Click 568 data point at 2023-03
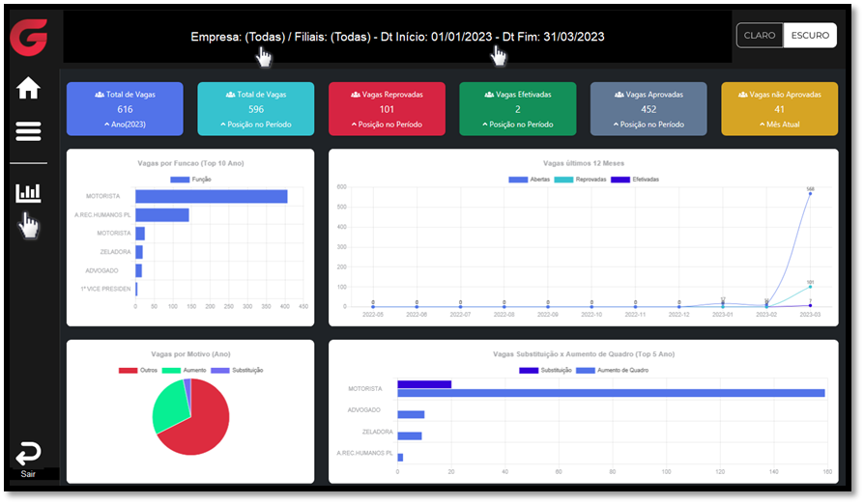 pyautogui.click(x=810, y=194)
